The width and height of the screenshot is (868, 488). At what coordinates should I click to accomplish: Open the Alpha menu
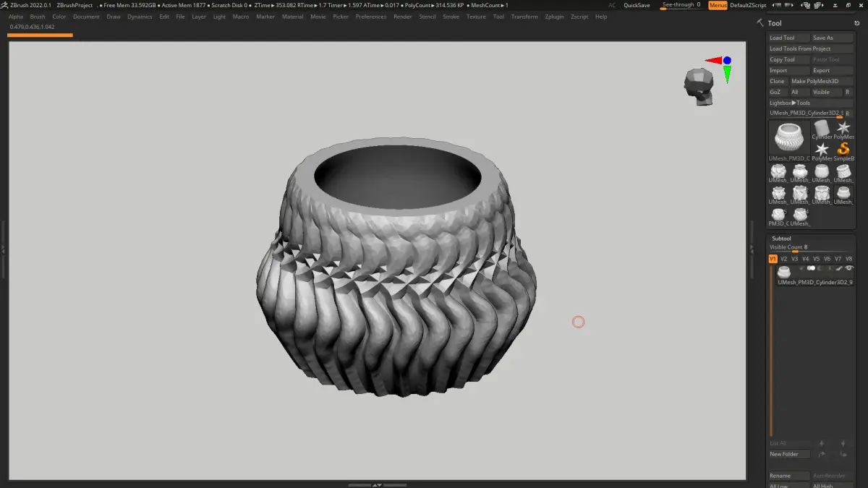[16, 17]
